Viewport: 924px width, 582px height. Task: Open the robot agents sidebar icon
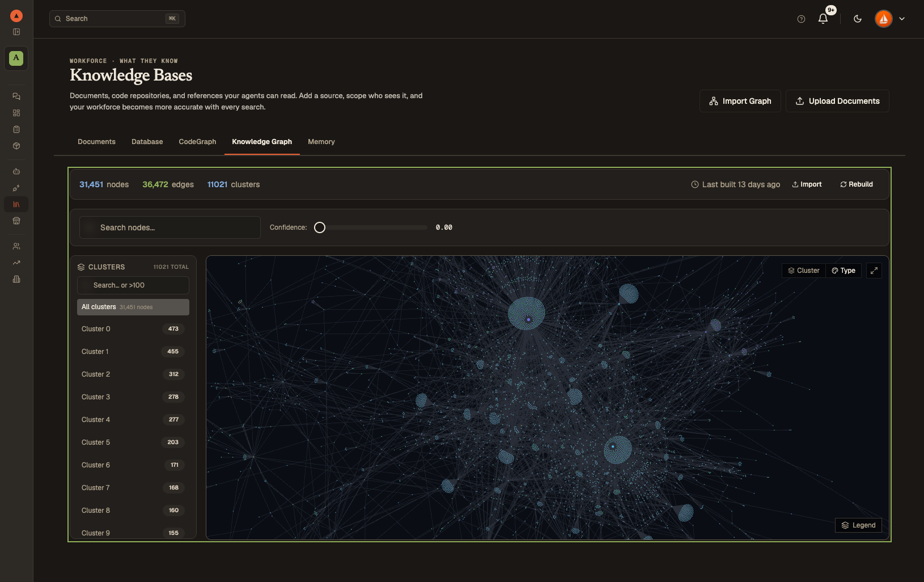[16, 171]
